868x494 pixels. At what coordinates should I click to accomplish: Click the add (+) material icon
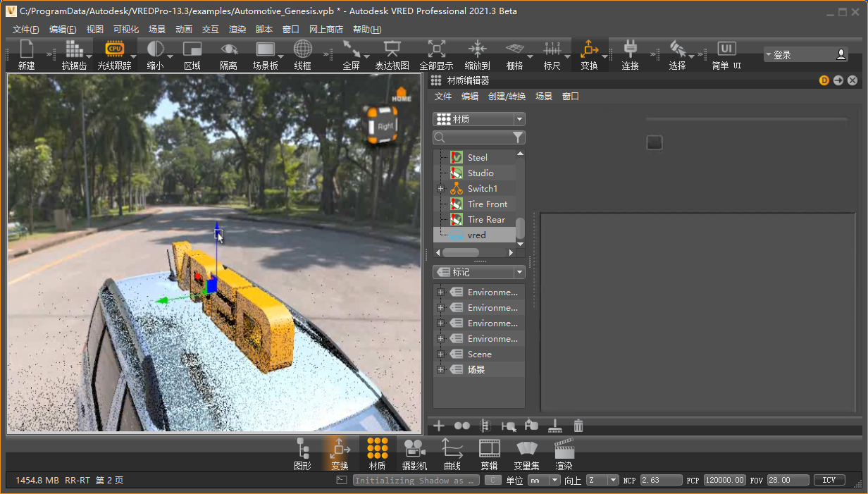(x=439, y=426)
